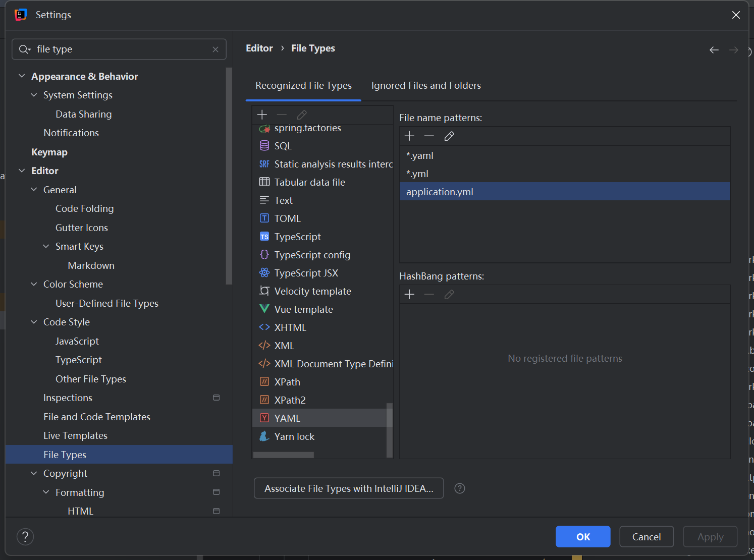
Task: Remove the selected file name pattern
Action: (429, 136)
